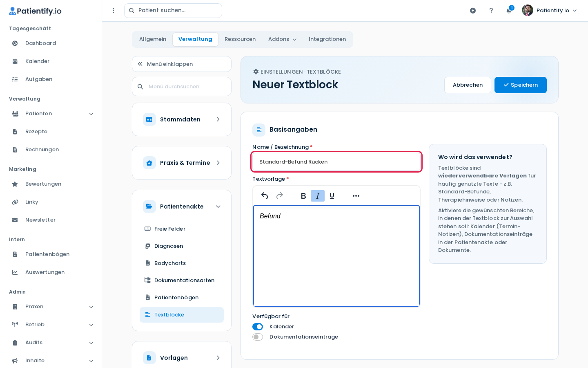588x368 pixels.
Task: Collapse the Patientenakte settings section
Action: click(182, 206)
